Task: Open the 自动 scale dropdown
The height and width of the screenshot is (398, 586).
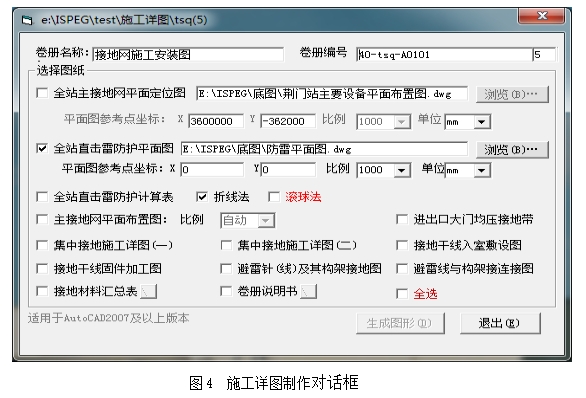Action: (x=266, y=220)
